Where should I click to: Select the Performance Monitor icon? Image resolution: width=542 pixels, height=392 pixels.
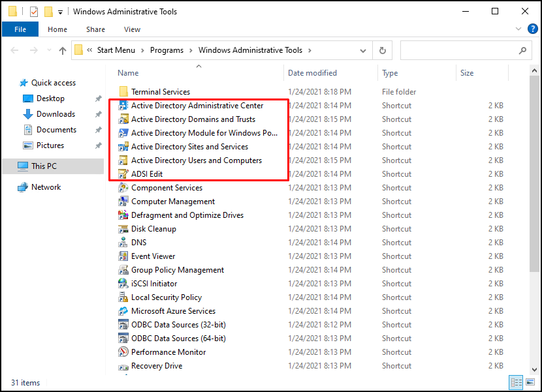click(x=123, y=352)
